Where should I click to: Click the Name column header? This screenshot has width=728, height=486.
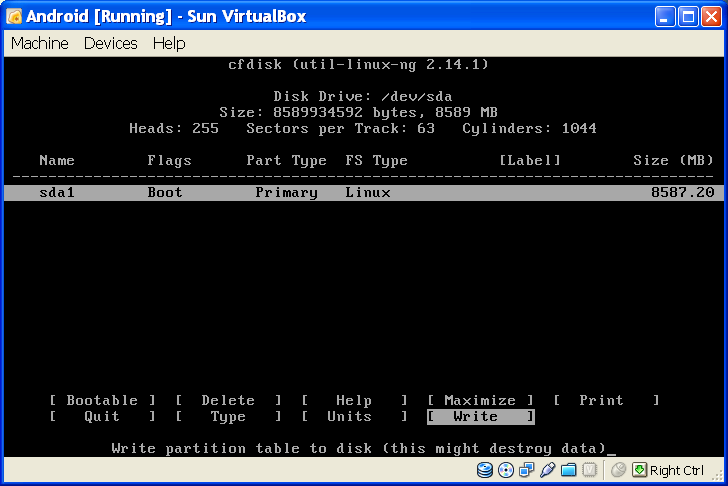[57, 160]
